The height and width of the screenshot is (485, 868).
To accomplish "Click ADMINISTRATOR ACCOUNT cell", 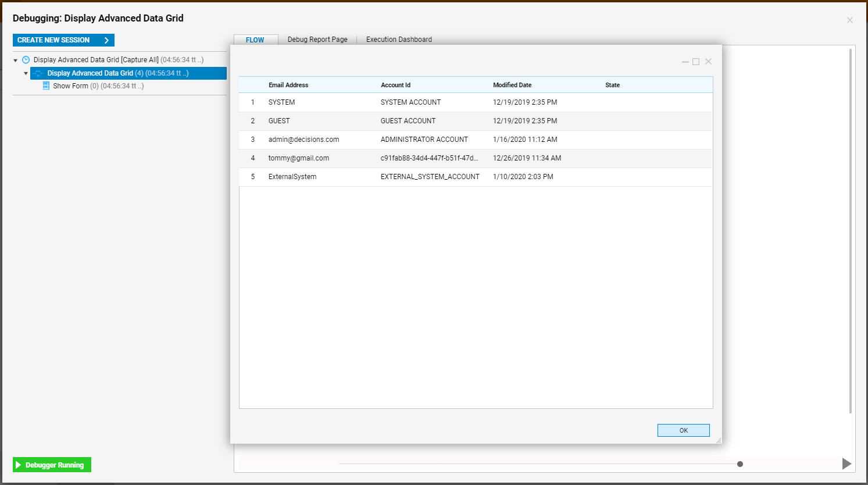I will (x=424, y=140).
